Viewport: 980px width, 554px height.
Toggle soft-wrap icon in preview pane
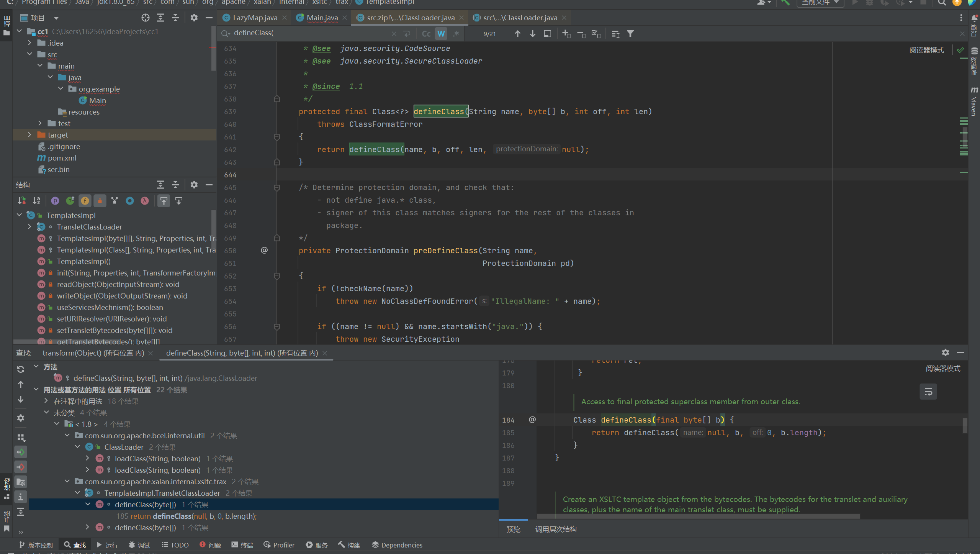point(928,392)
